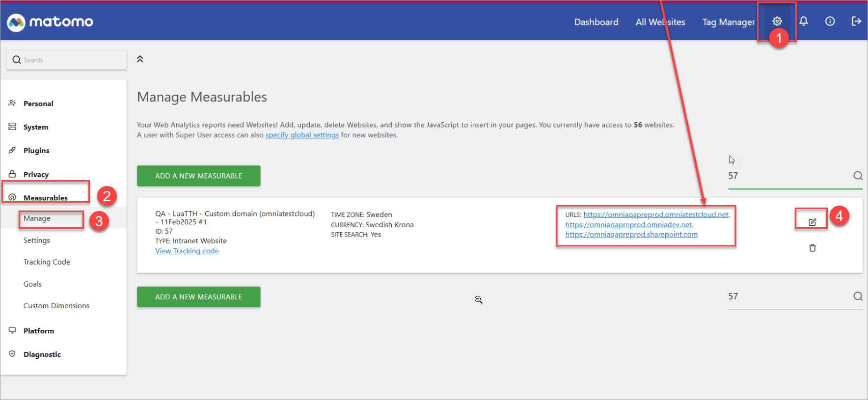
Task: Expand the Diagnostic section
Action: pyautogui.click(x=42, y=354)
